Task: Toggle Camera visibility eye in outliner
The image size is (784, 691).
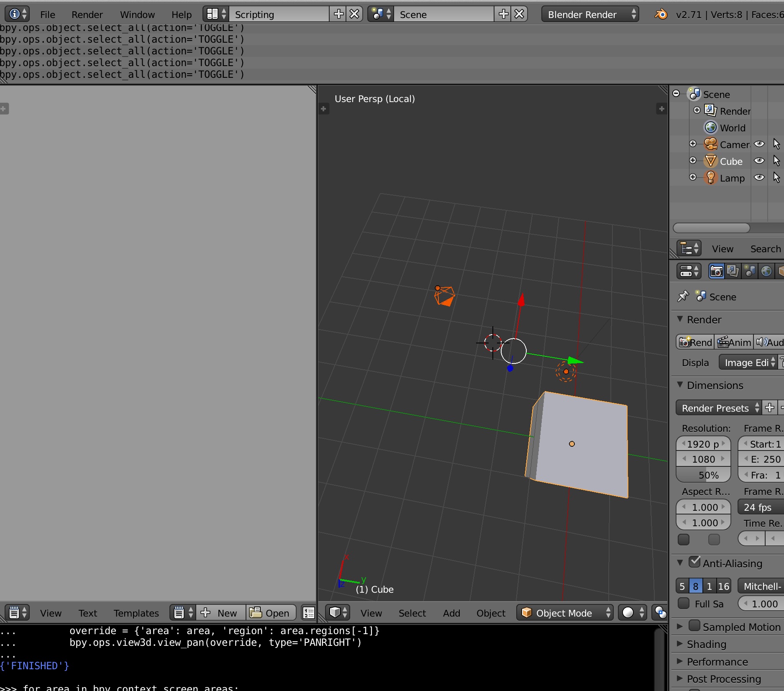Action: click(759, 144)
